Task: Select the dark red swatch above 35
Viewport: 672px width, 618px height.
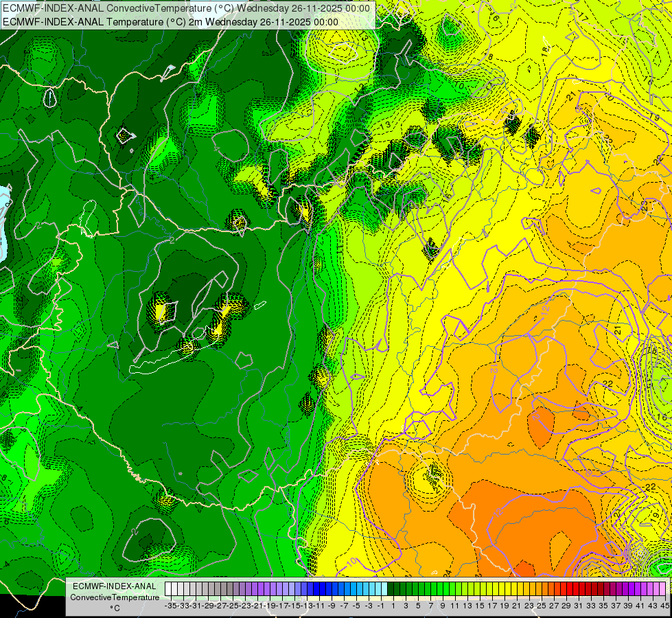Action: point(601,589)
